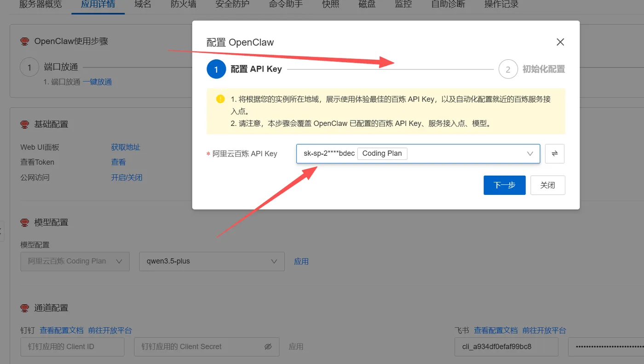The width and height of the screenshot is (644, 364).
Task: Close the 配置 OpenClaw dialog with X
Action: pyautogui.click(x=560, y=42)
